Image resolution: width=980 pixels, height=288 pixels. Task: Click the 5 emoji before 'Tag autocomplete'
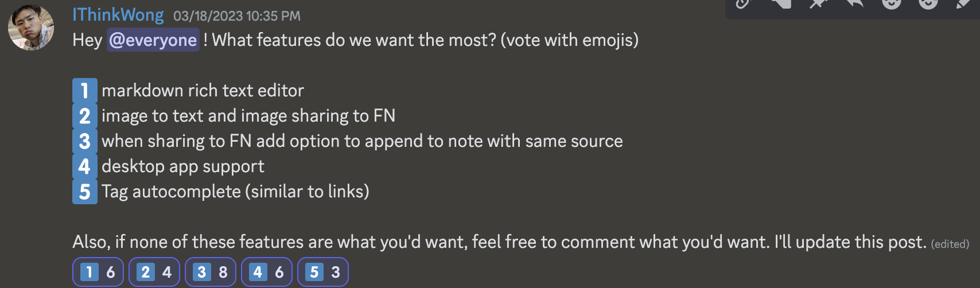point(85,192)
